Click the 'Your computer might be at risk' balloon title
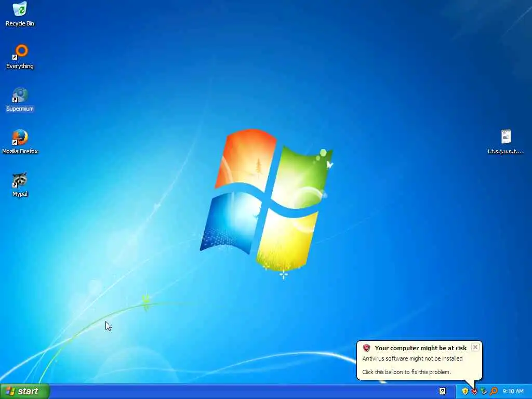The width and height of the screenshot is (532, 399). (420, 348)
